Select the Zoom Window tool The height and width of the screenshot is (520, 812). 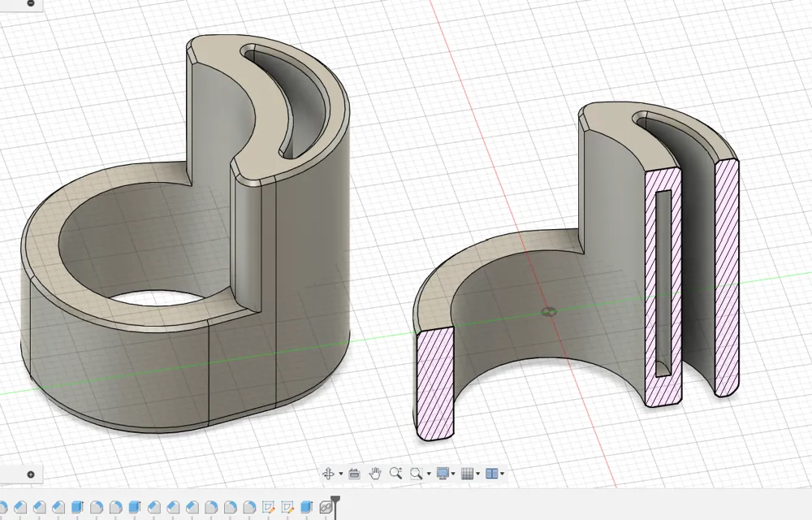point(416,474)
